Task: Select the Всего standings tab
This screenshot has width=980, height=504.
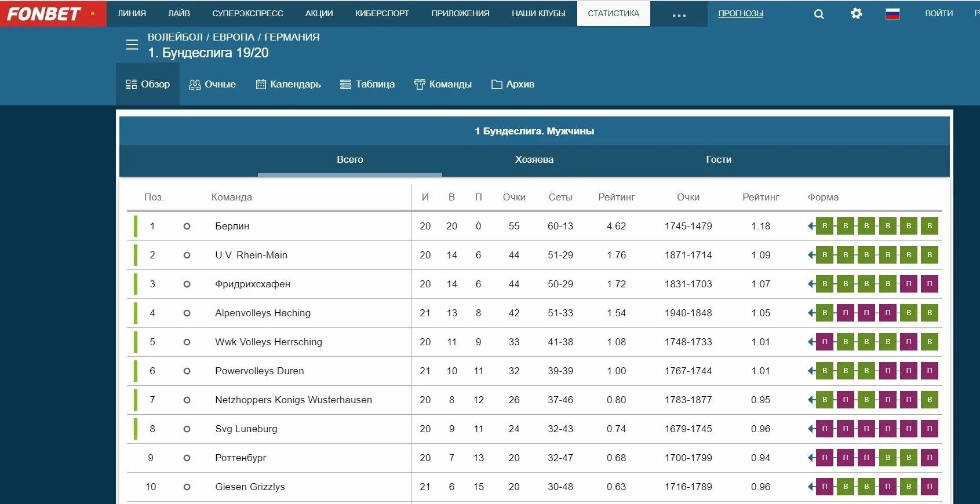Action: (350, 160)
